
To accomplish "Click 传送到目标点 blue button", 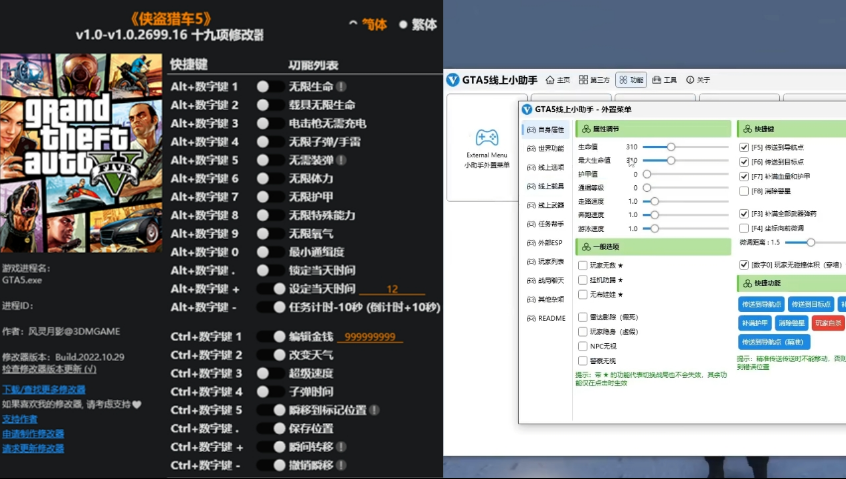I will (x=811, y=304).
